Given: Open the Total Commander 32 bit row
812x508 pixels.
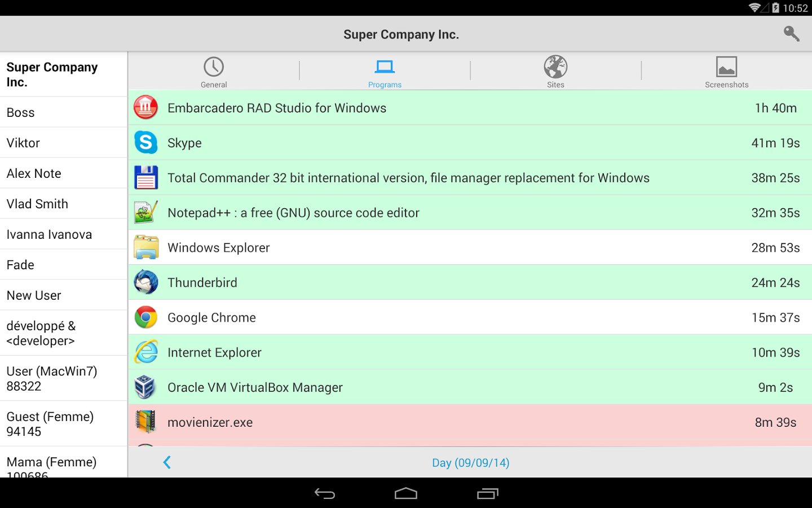Looking at the screenshot, I should tap(470, 178).
